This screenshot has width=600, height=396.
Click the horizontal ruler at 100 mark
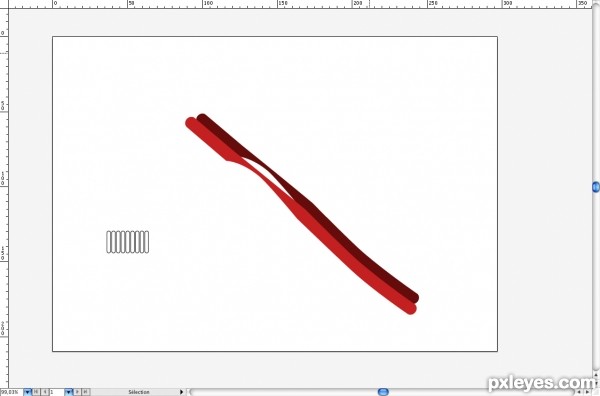click(207, 4)
